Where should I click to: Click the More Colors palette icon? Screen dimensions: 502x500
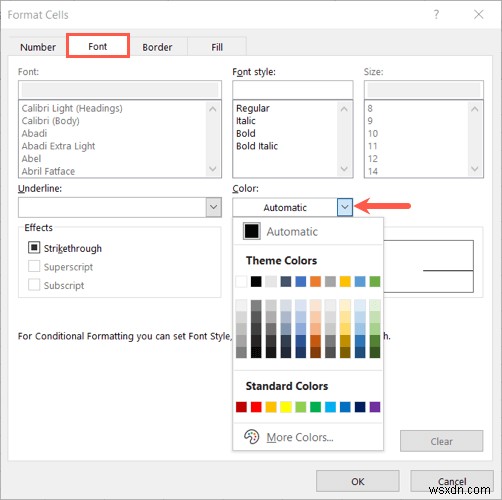click(x=251, y=437)
